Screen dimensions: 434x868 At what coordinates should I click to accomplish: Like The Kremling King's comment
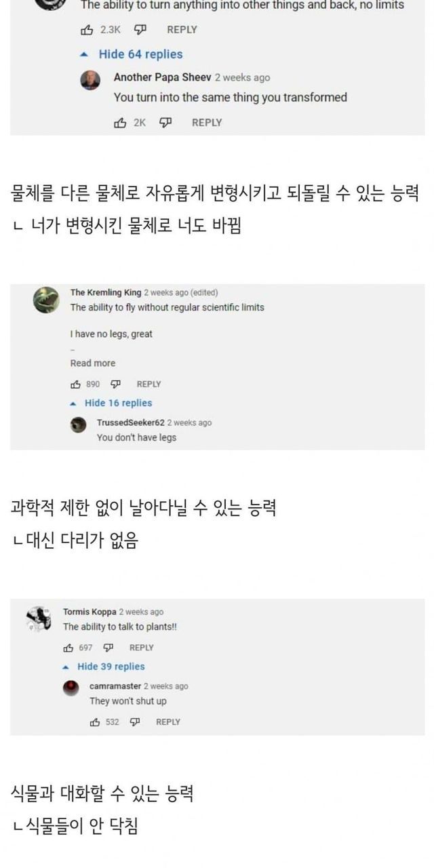76,384
